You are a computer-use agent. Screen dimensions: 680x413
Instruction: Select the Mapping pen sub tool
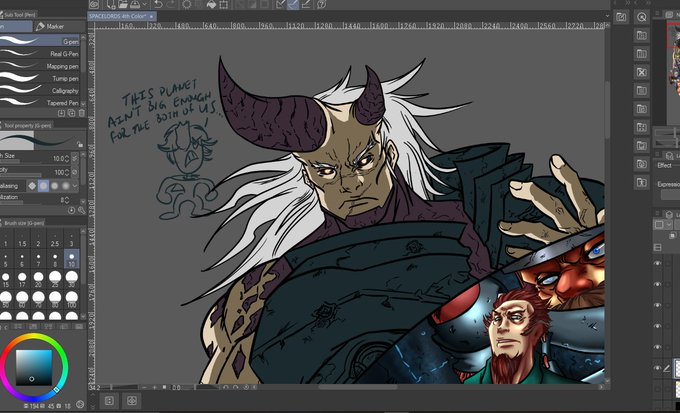40,66
